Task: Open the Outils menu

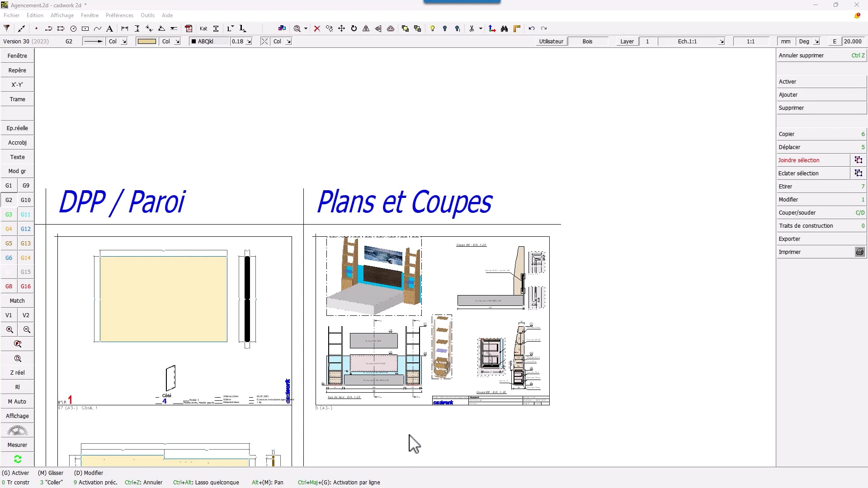Action: pyautogui.click(x=147, y=15)
